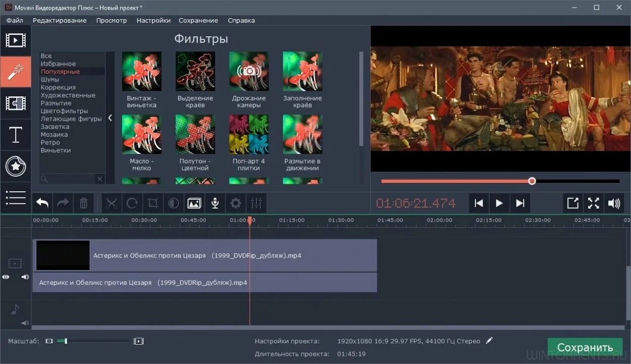Image resolution: width=631 pixels, height=364 pixels.
Task: Select the Размытие filter category
Action: tap(56, 103)
